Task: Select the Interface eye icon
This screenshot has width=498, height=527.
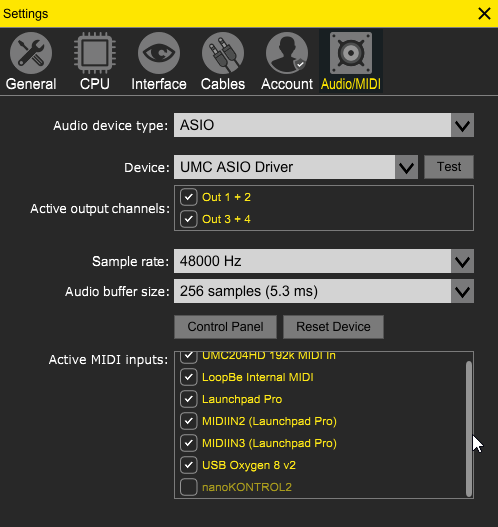Action: coord(159,53)
